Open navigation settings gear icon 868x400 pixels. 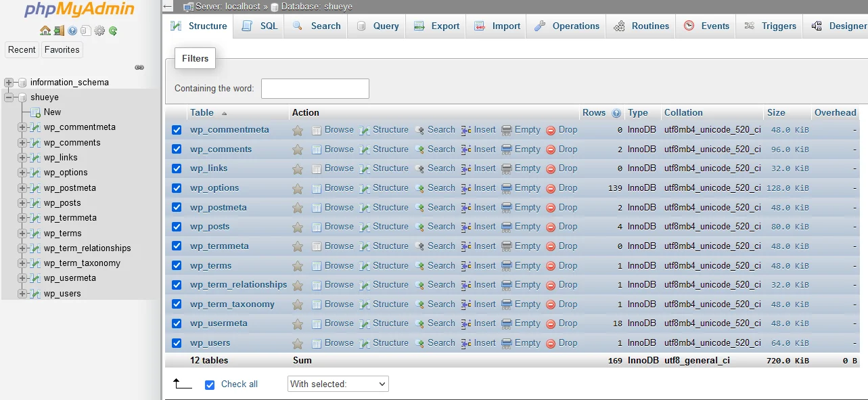99,30
